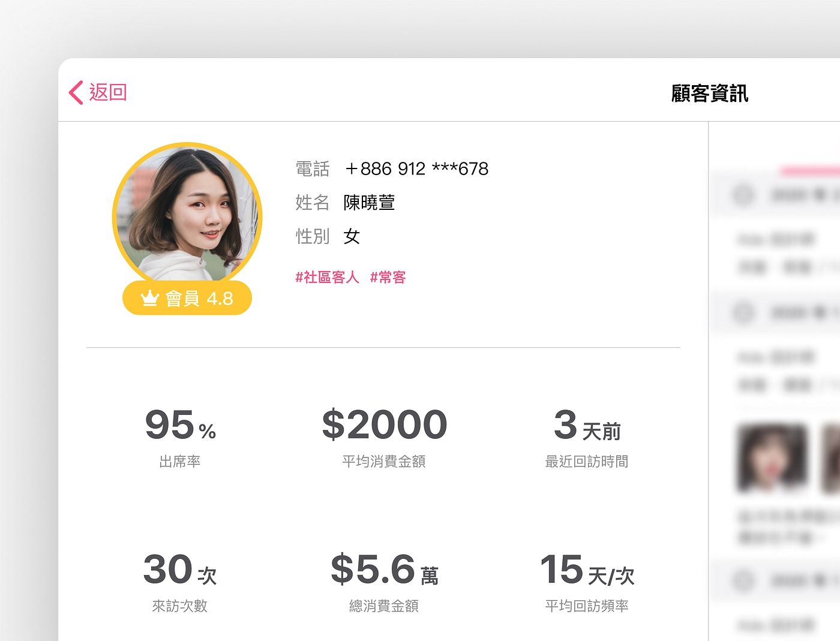This screenshot has height=641, width=840.
Task: Open the $2000 平均消費金額 statistic
Action: click(x=384, y=436)
